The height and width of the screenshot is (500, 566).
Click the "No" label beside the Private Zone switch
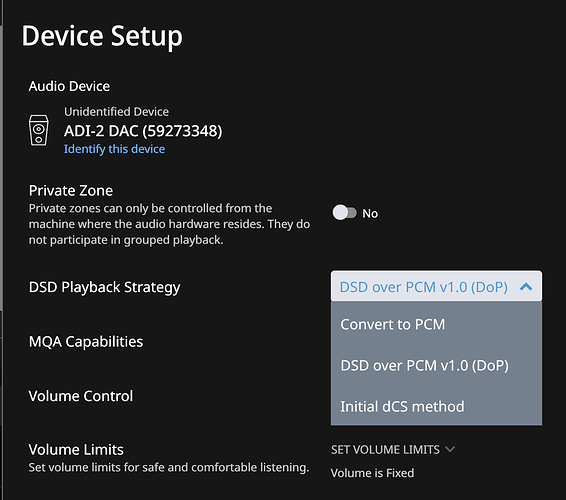(370, 213)
